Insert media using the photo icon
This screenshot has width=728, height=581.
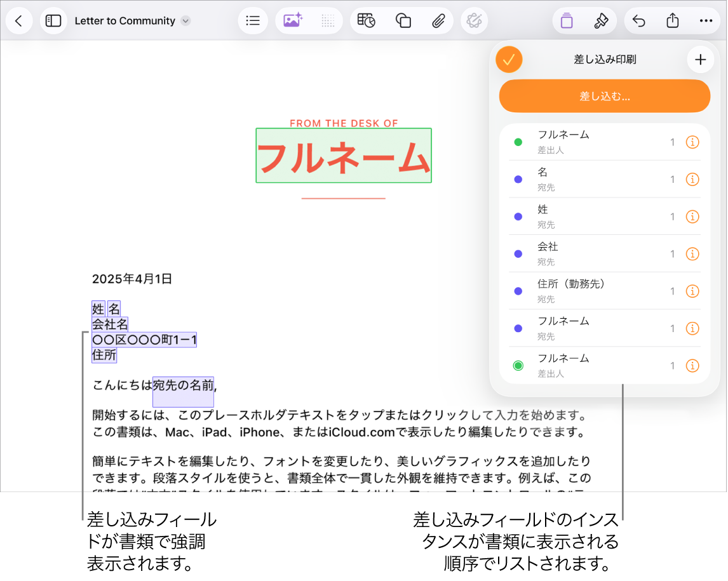pos(293,20)
